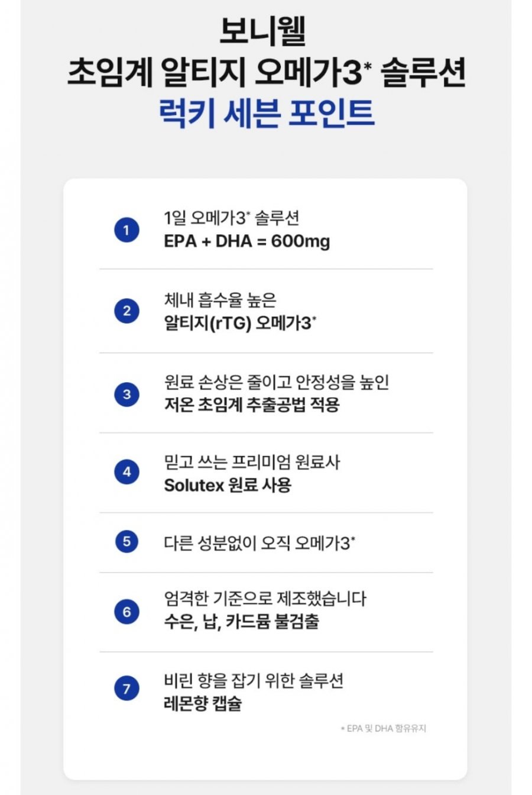532x795 pixels.
Task: Click the blue number 1 circle icon
Action: (x=126, y=230)
